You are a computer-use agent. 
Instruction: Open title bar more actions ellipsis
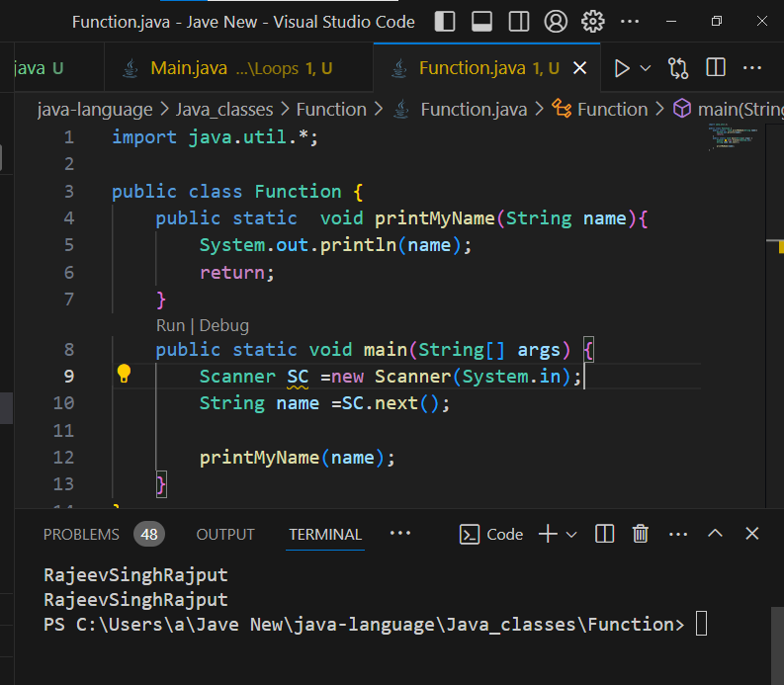point(630,22)
